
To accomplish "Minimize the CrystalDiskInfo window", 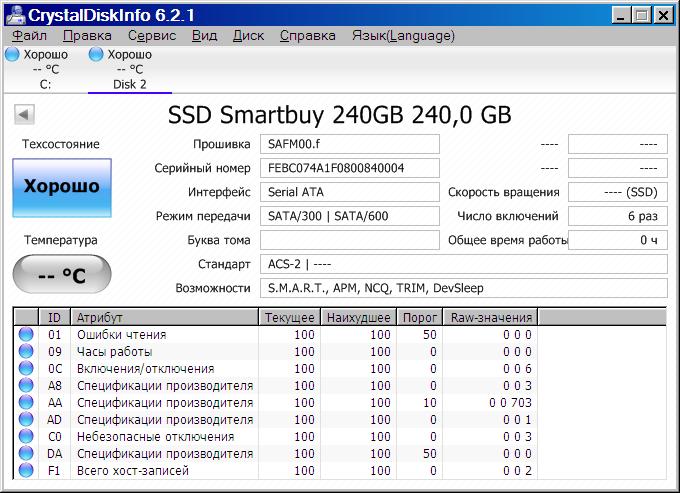I will (621, 16).
